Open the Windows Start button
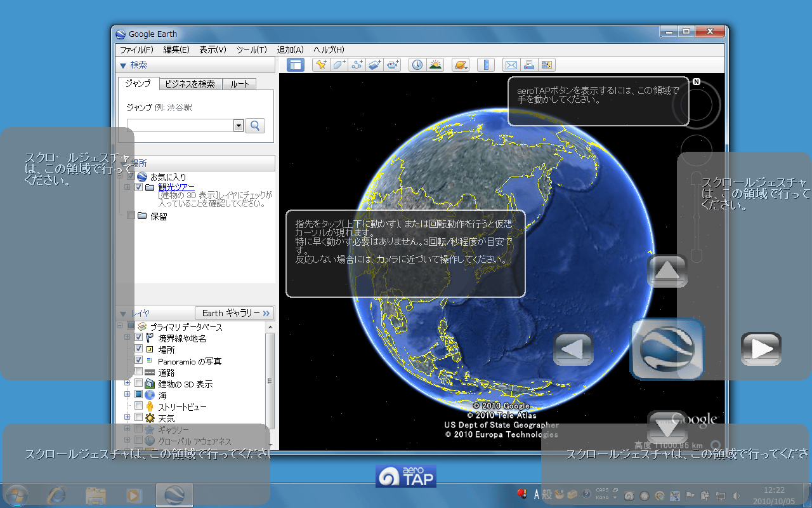The height and width of the screenshot is (508, 812). pyautogui.click(x=16, y=495)
